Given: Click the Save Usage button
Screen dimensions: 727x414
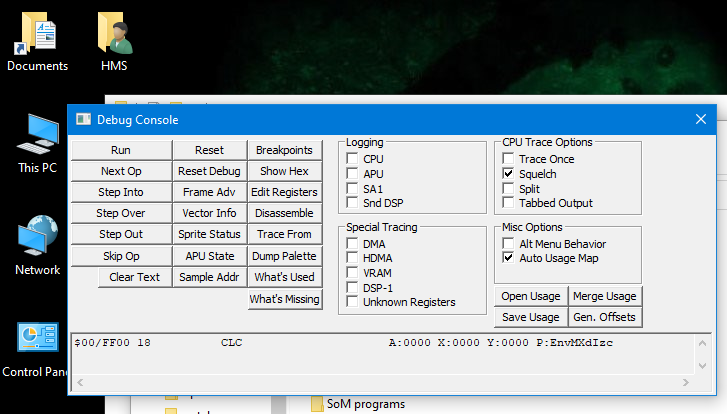Looking at the screenshot, I should pos(531,317).
